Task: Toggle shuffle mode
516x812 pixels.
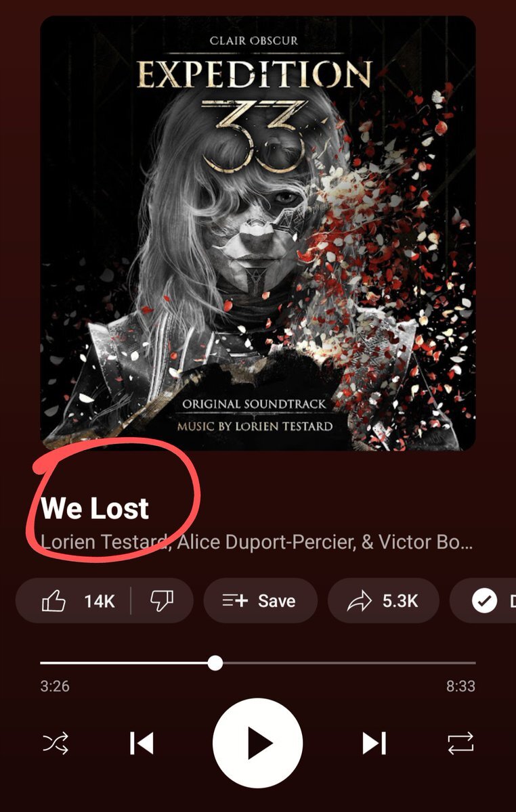Action: click(x=55, y=744)
